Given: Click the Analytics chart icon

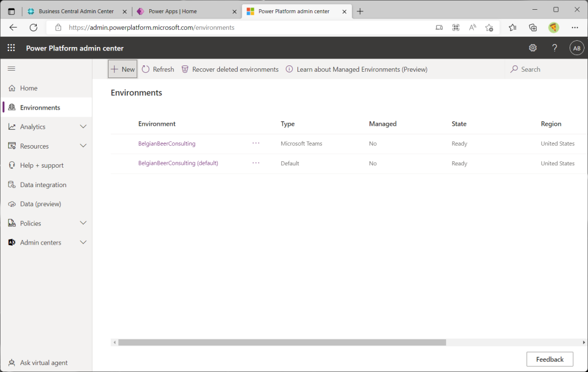Looking at the screenshot, I should pyautogui.click(x=12, y=127).
